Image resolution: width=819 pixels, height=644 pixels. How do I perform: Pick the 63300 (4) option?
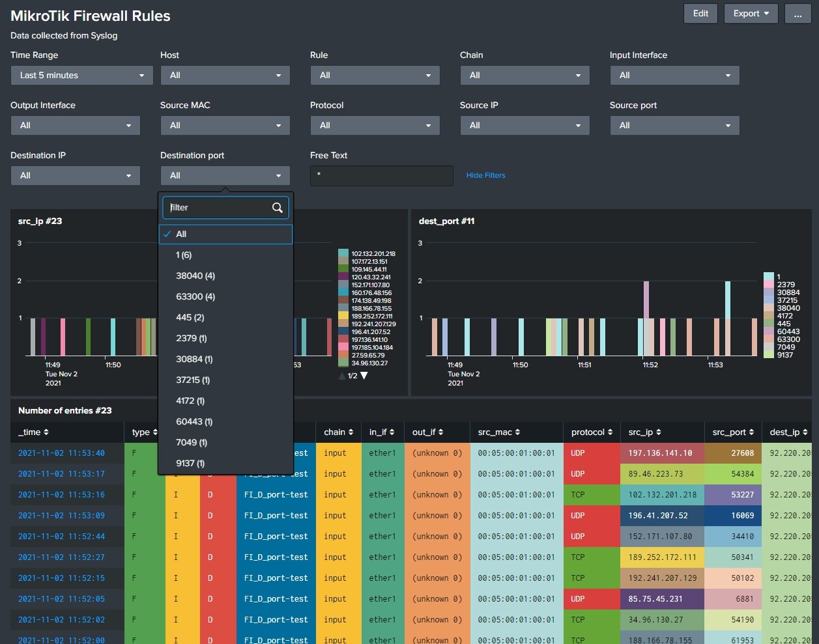click(x=226, y=297)
